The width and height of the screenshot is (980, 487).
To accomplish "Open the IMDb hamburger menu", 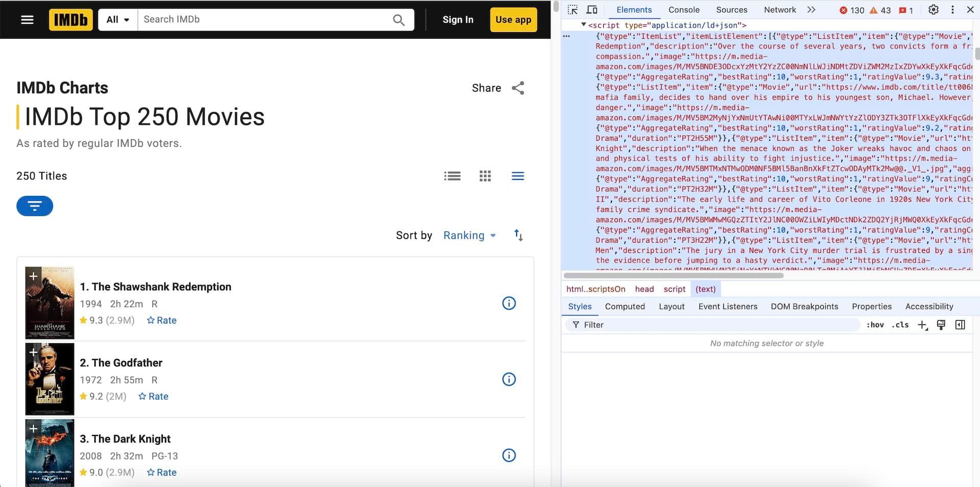I will click(27, 19).
